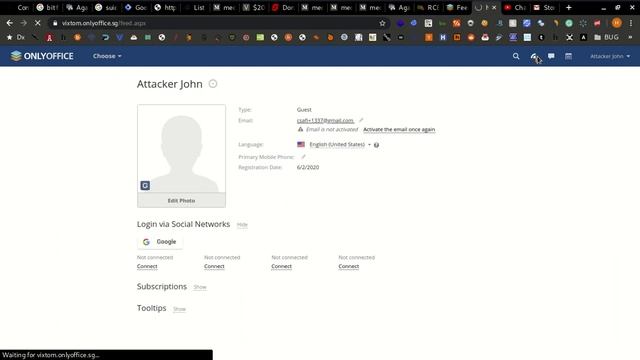
Task: Switch to the Gmail 'Sto' tab
Action: [544, 7]
